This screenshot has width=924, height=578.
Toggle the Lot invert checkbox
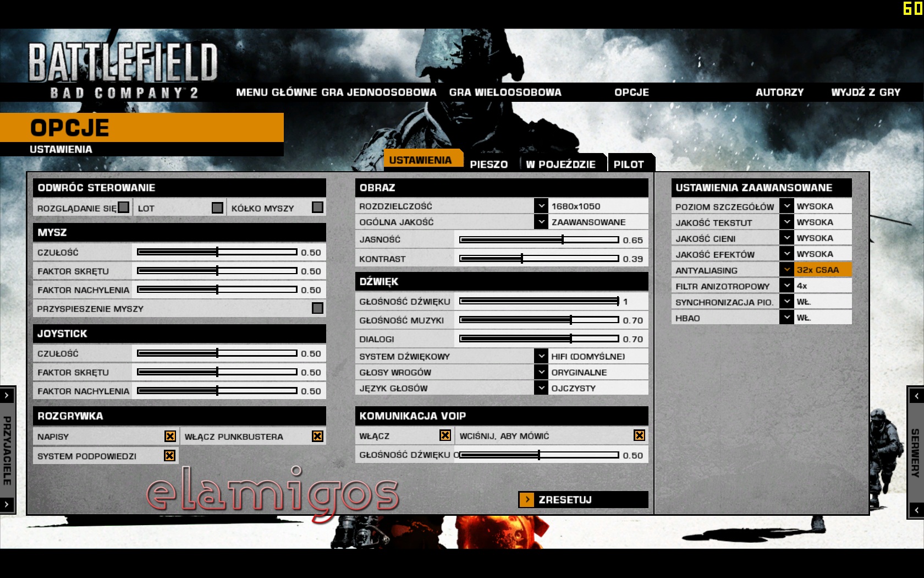[x=217, y=208]
